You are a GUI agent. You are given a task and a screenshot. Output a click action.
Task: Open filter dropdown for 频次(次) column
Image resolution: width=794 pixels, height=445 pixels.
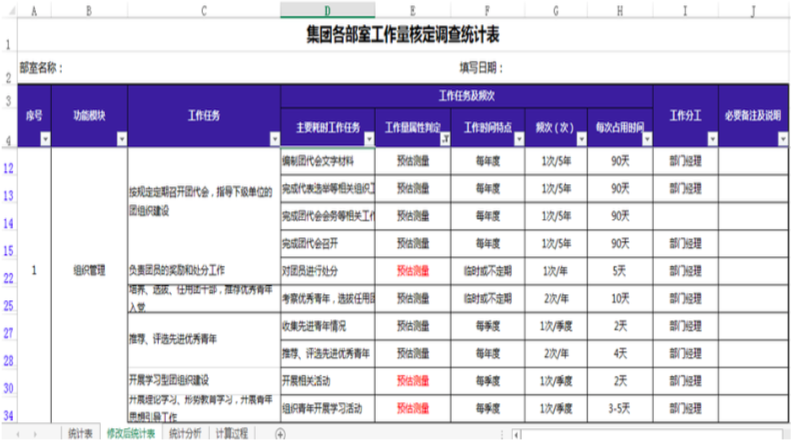click(585, 140)
